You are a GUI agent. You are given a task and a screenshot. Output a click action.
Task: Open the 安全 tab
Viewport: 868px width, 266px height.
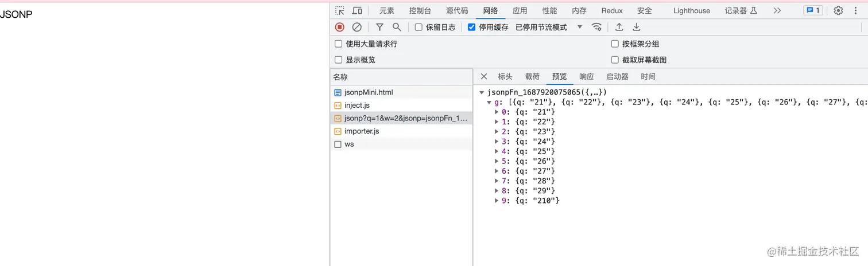point(645,10)
